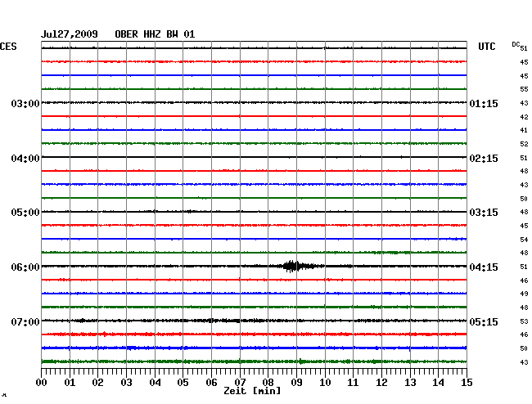This screenshot has width=532, height=404.
Task: Select the 03:00 local time label
Action: 25,103
